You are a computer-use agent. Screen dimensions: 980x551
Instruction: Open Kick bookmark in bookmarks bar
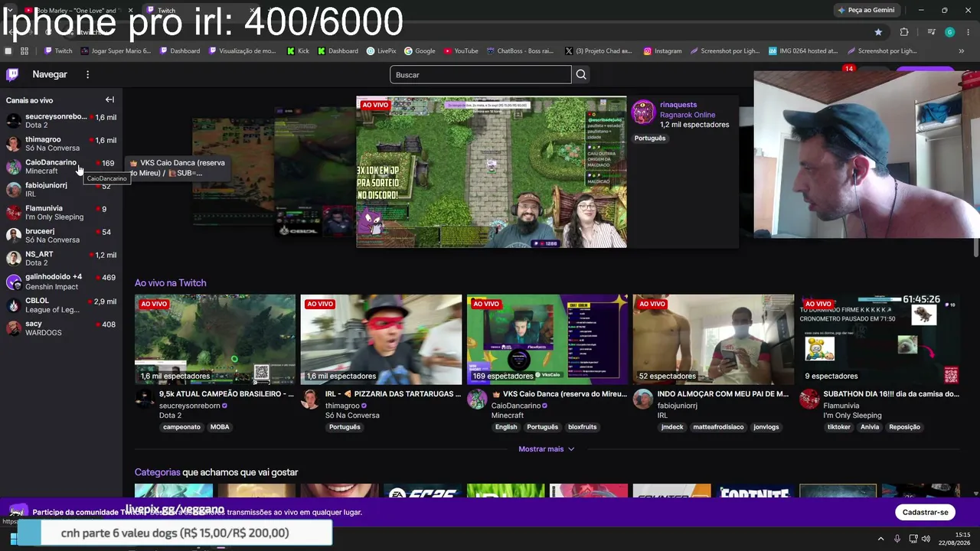click(298, 51)
